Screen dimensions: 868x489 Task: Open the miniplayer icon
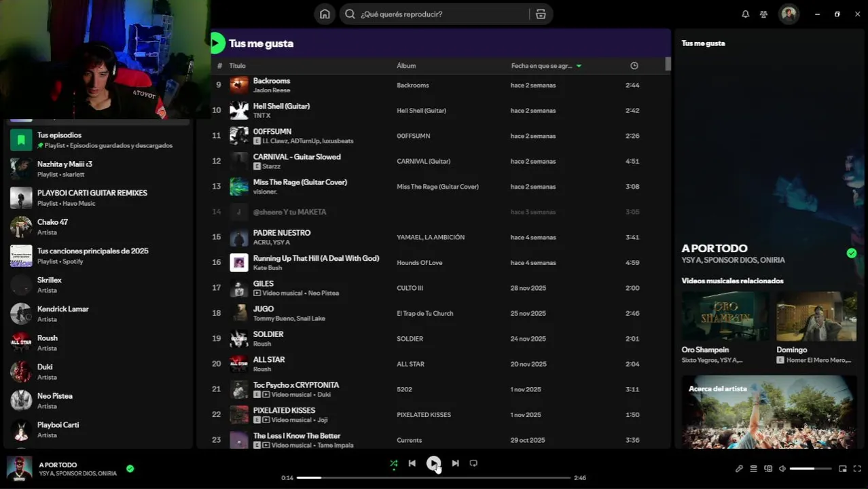tap(843, 469)
